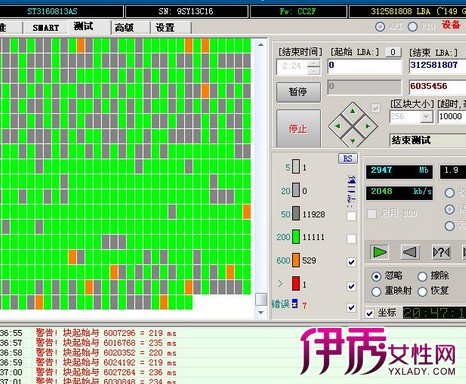The width and height of the screenshot is (466, 384).
Task: Switch to the SMART tab
Action: 46,28
